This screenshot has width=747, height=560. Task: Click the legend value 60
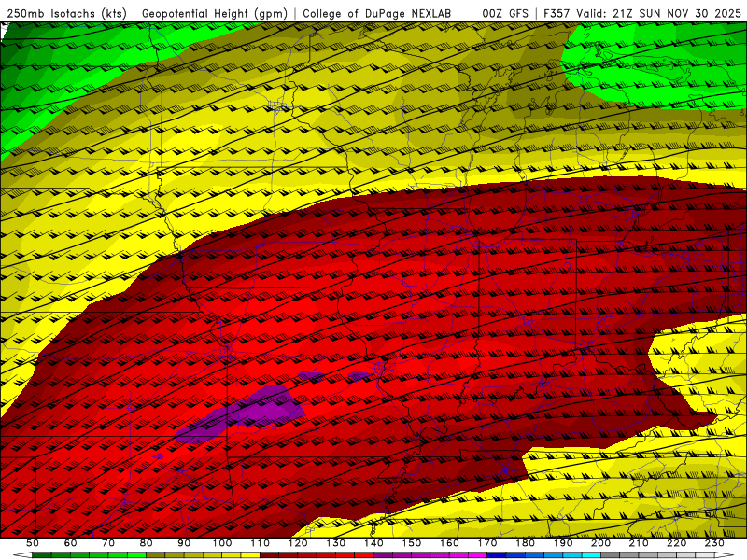[71, 543]
